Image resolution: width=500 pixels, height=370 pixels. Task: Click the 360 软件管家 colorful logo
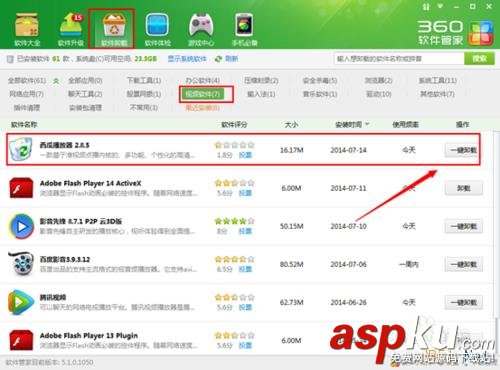(480, 33)
